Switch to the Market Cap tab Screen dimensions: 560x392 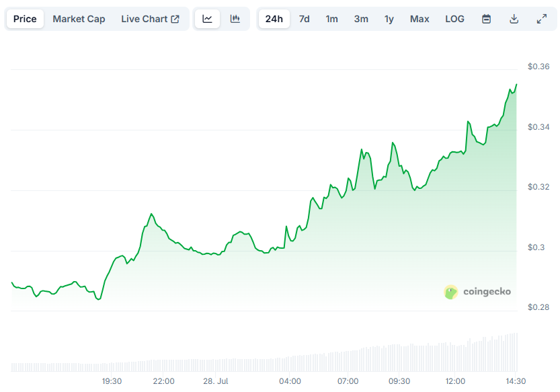(79, 19)
